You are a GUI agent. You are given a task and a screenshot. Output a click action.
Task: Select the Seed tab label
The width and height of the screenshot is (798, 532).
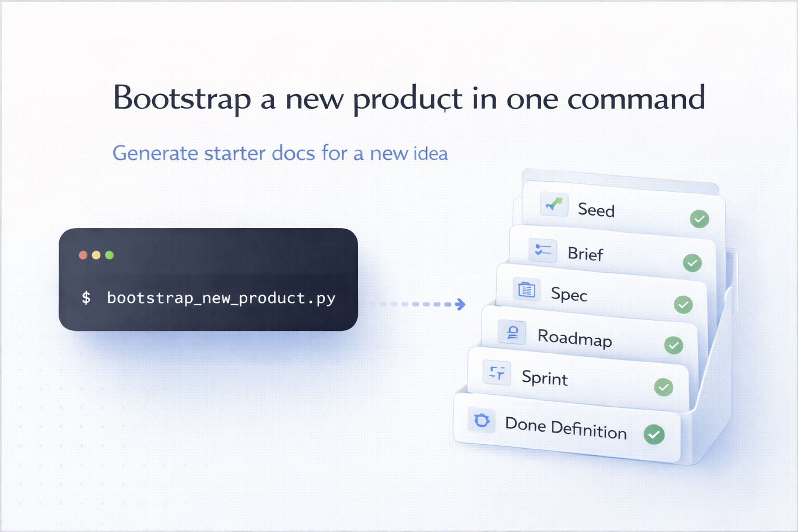[x=595, y=210]
